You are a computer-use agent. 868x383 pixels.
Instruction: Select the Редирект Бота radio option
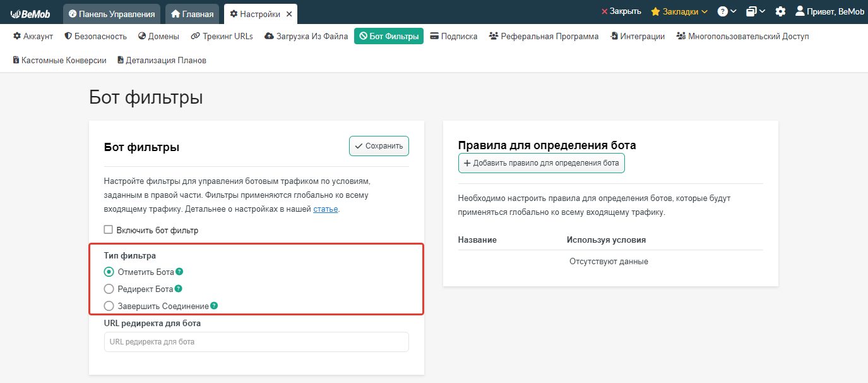(109, 289)
